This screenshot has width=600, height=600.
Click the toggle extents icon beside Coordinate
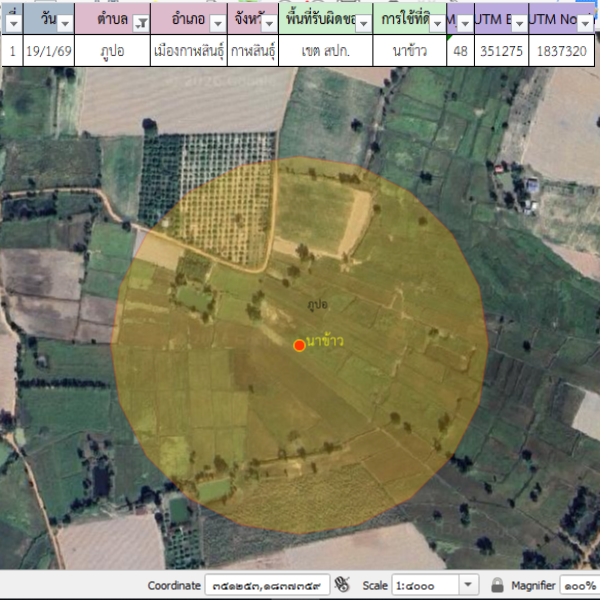[x=342, y=584]
